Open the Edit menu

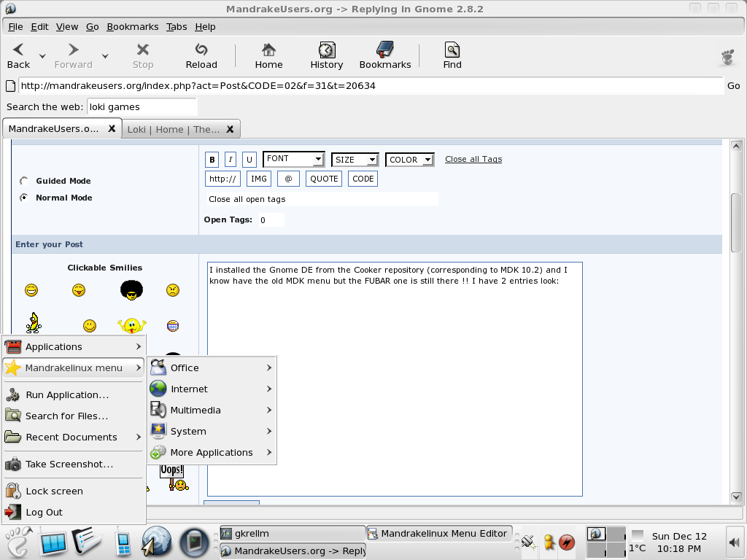(39, 27)
